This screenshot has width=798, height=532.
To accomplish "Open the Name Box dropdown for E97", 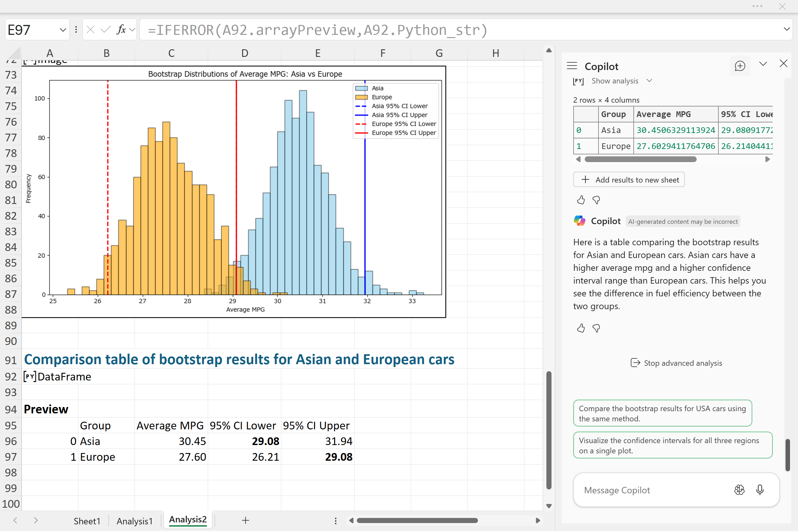I will (x=63, y=30).
